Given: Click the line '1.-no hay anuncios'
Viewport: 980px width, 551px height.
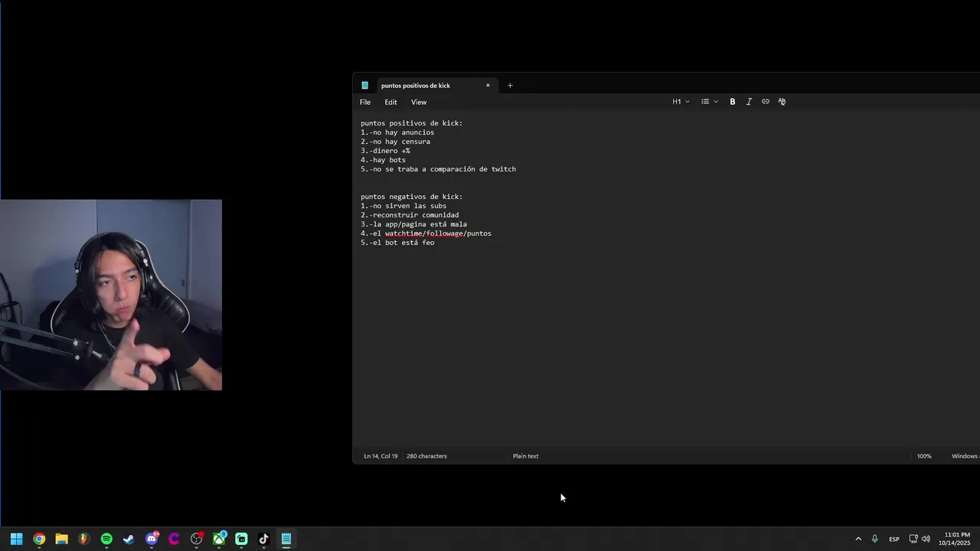Looking at the screenshot, I should coord(397,132).
